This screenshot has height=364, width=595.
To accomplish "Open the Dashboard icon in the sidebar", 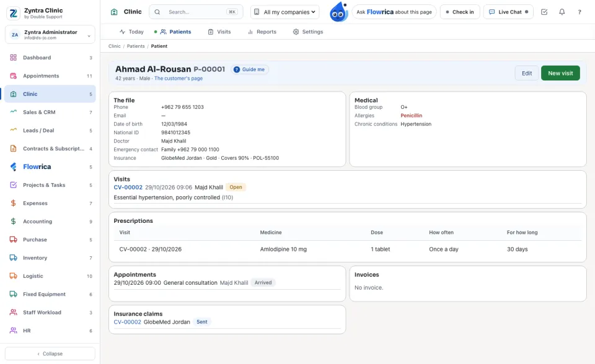I will point(13,58).
